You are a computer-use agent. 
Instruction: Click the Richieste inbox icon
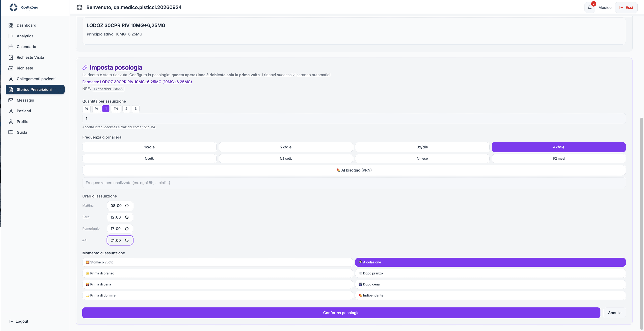[11, 68]
